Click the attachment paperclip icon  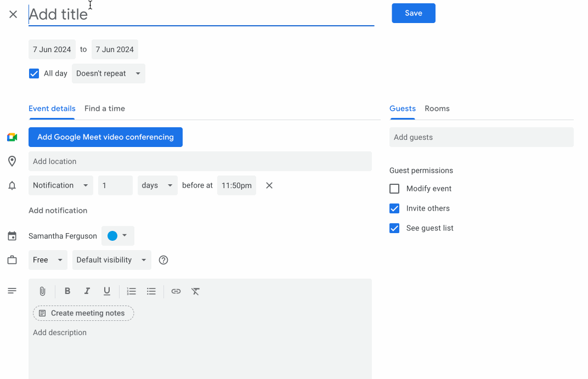pos(42,291)
